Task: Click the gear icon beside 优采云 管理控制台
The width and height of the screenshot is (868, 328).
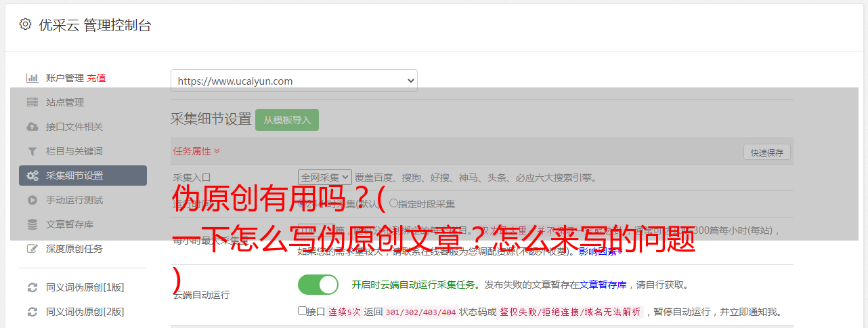Action: click(25, 24)
